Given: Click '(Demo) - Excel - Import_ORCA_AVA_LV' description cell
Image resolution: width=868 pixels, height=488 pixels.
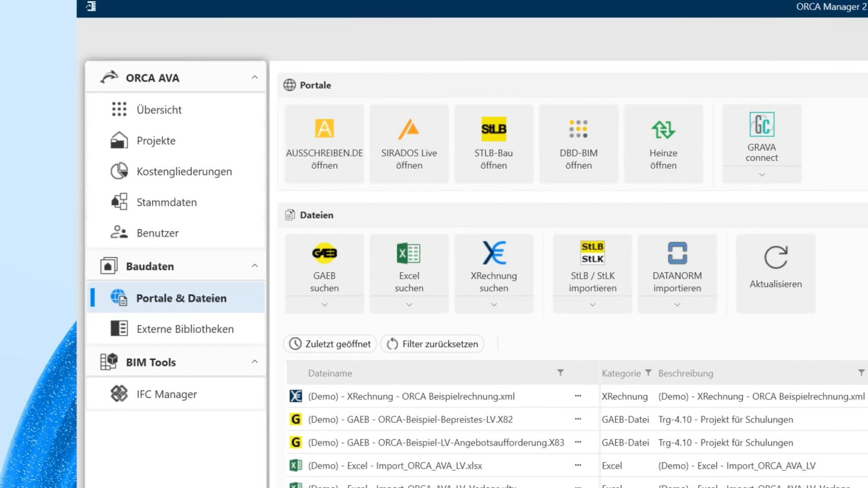Looking at the screenshot, I should (x=737, y=465).
